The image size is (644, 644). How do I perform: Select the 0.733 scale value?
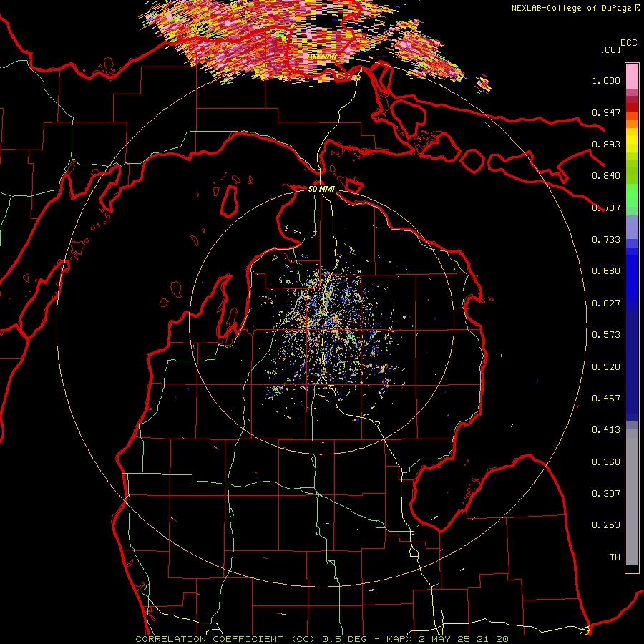[x=606, y=240]
